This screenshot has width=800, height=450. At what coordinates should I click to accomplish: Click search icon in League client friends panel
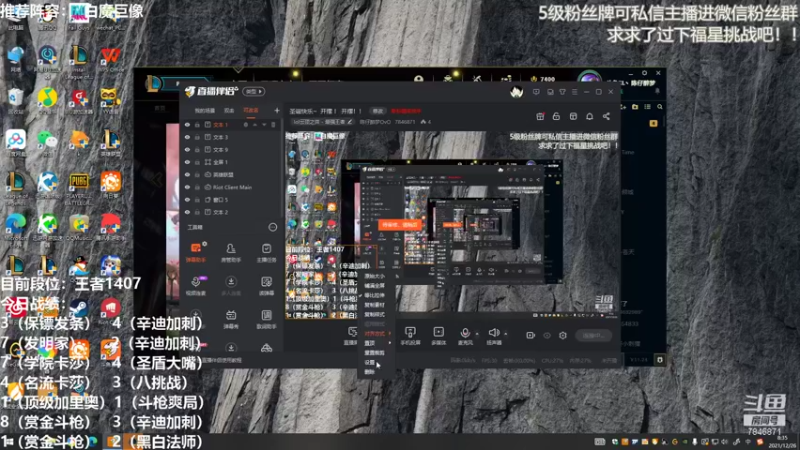pos(660,107)
